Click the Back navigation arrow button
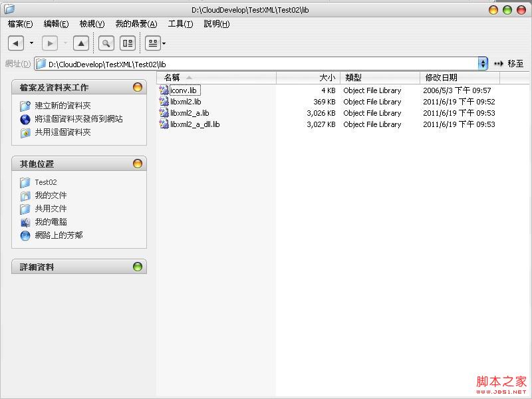 pyautogui.click(x=16, y=43)
